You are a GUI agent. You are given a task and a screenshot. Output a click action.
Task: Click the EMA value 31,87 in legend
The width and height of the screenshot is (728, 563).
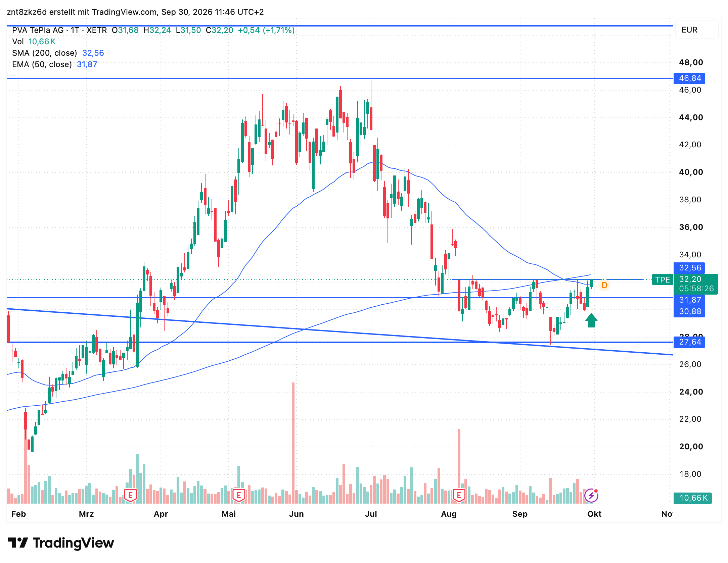coord(87,64)
